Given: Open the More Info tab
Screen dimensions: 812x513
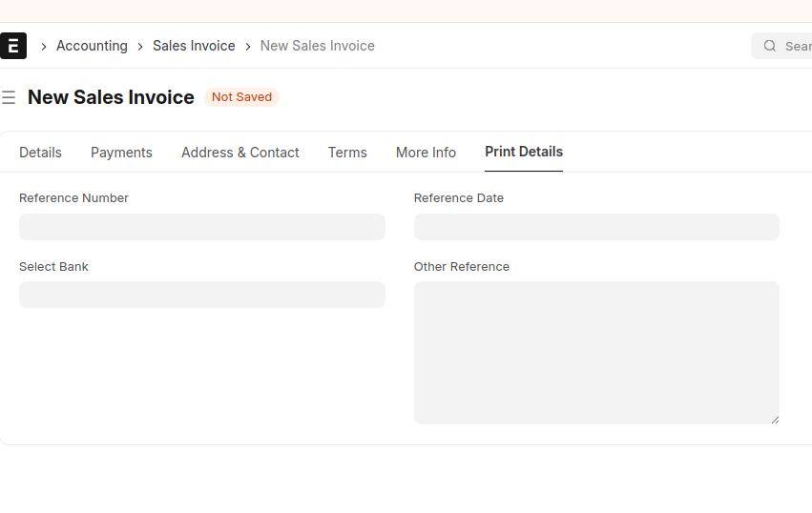Looking at the screenshot, I should point(426,153).
